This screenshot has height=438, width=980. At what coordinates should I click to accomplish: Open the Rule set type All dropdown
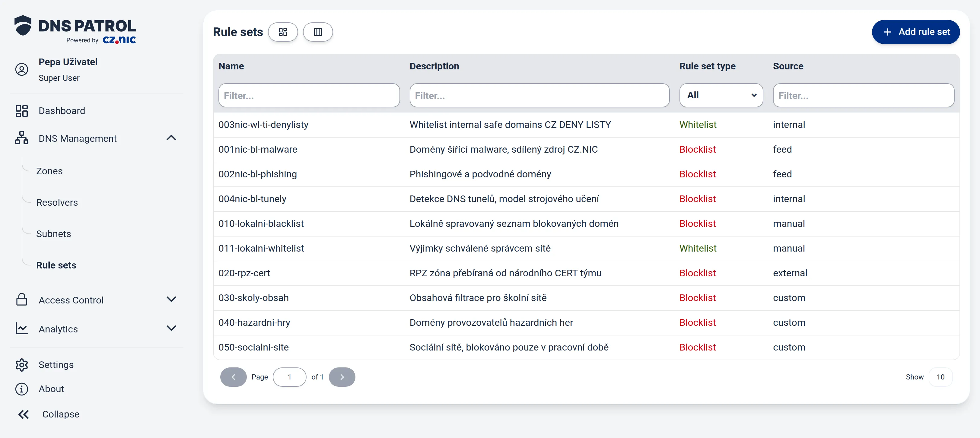point(721,95)
